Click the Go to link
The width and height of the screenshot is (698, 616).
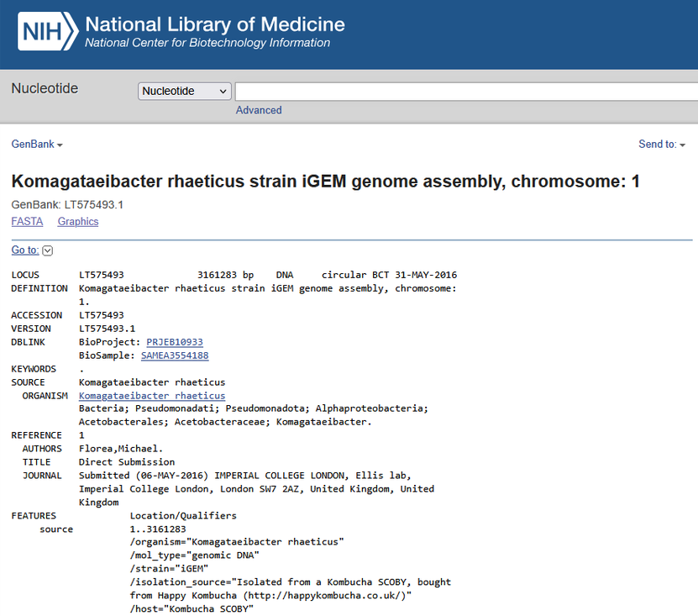tap(25, 250)
